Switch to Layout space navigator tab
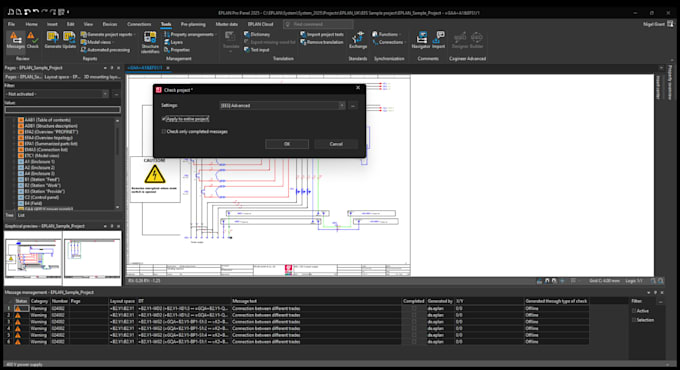This screenshot has height=370, width=680. (x=62, y=77)
